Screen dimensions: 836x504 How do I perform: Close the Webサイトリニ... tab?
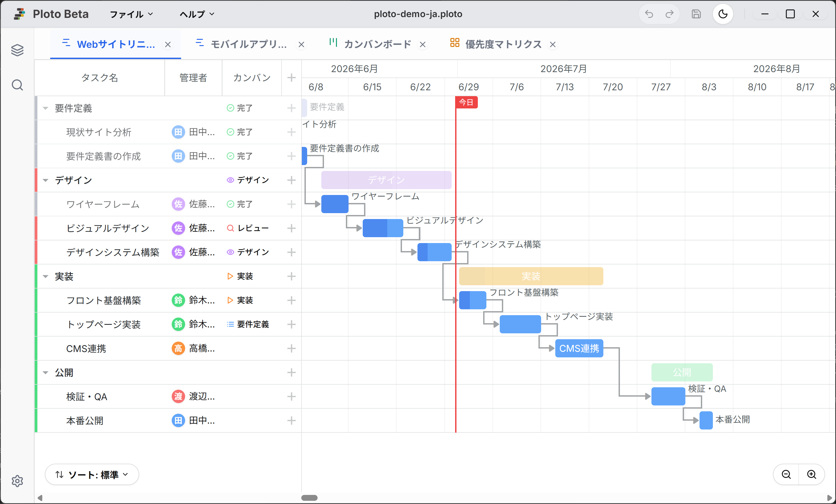[x=168, y=44]
